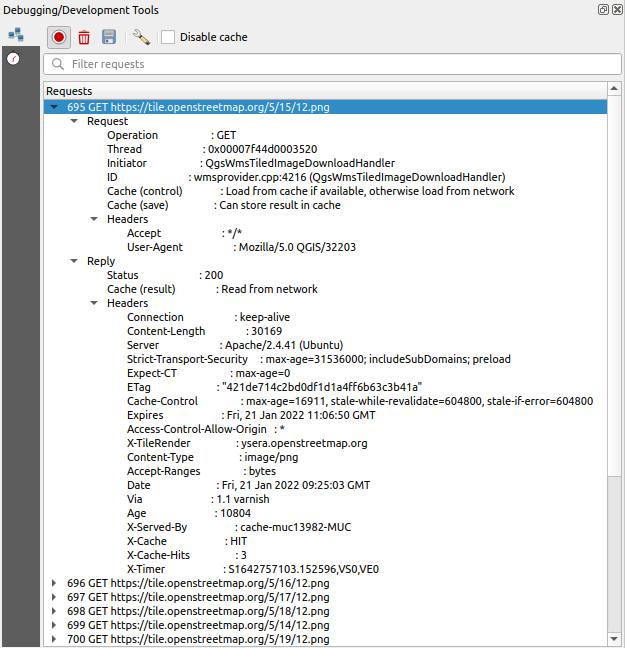Enable the Disable cache checkbox
Screen dimensions: 625x648
click(168, 37)
